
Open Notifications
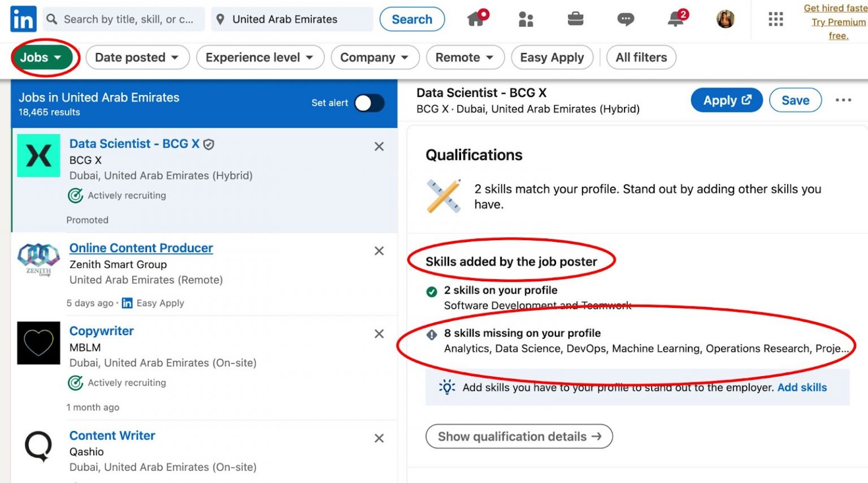coord(676,19)
